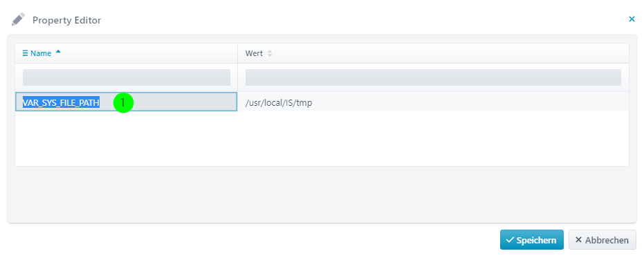Viewport: 644px width, 260px height.
Task: Click the highlighted VAR_SYS_FILE_PATH text selection
Action: [x=61, y=102]
